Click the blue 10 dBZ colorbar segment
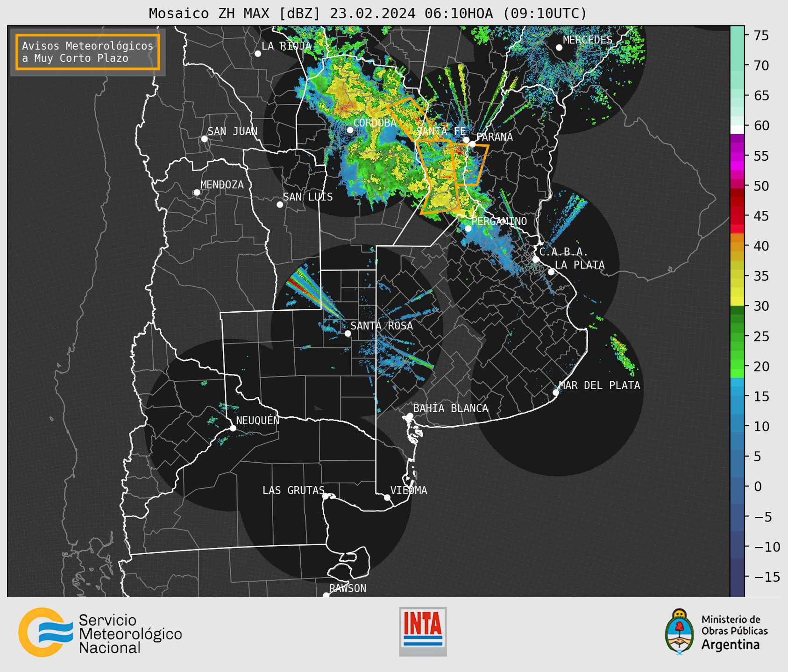Viewport: 788px width, 672px height. tap(737, 427)
